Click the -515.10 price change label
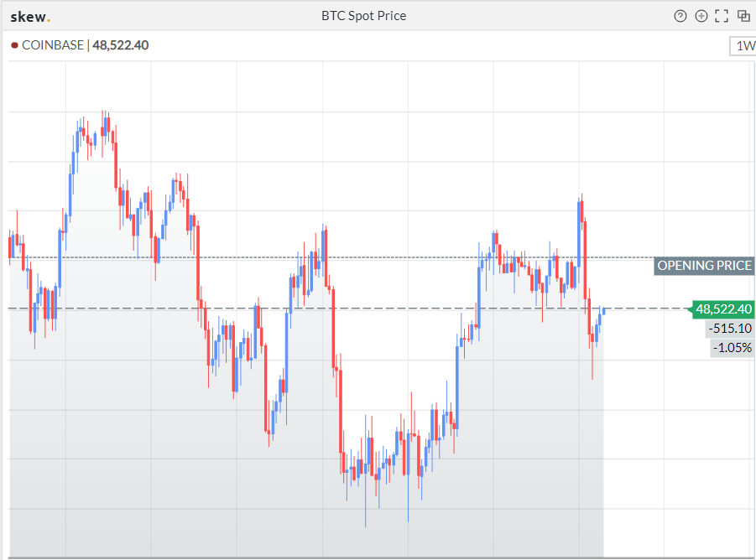 click(x=730, y=329)
